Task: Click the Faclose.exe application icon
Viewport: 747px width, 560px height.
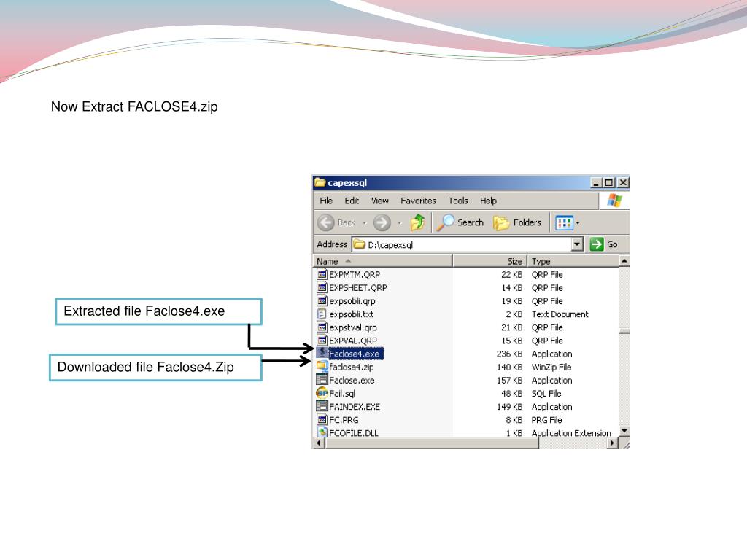Action: point(322,380)
